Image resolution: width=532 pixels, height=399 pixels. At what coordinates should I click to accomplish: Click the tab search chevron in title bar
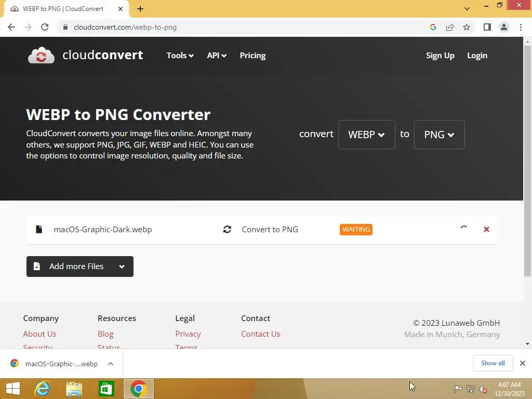click(x=467, y=9)
